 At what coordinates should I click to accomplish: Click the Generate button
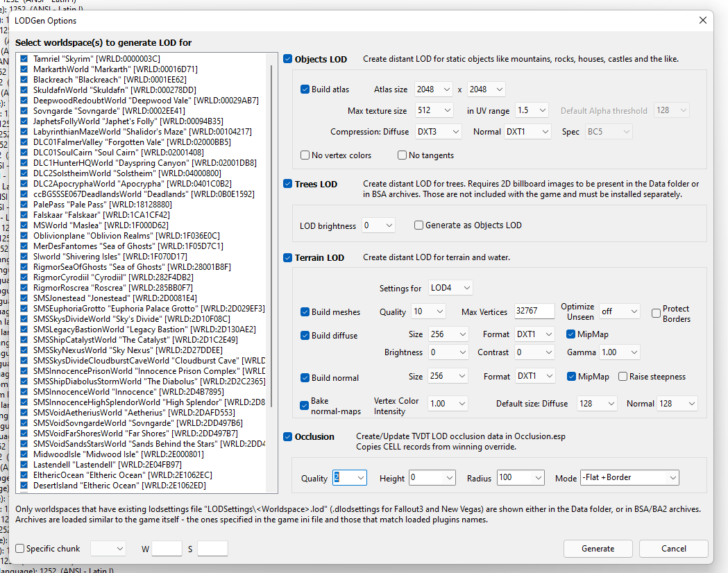click(598, 549)
